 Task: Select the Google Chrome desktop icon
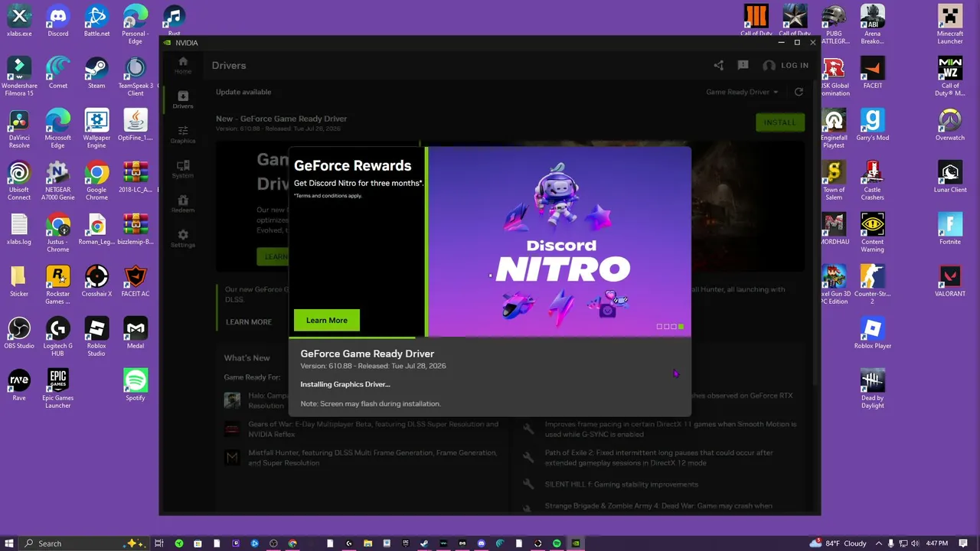point(96,180)
